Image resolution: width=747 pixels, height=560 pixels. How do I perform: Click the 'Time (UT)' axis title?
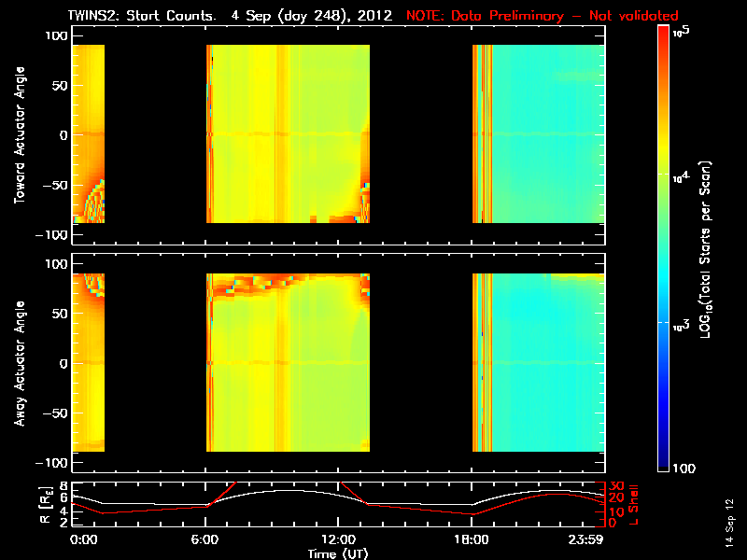(x=338, y=553)
